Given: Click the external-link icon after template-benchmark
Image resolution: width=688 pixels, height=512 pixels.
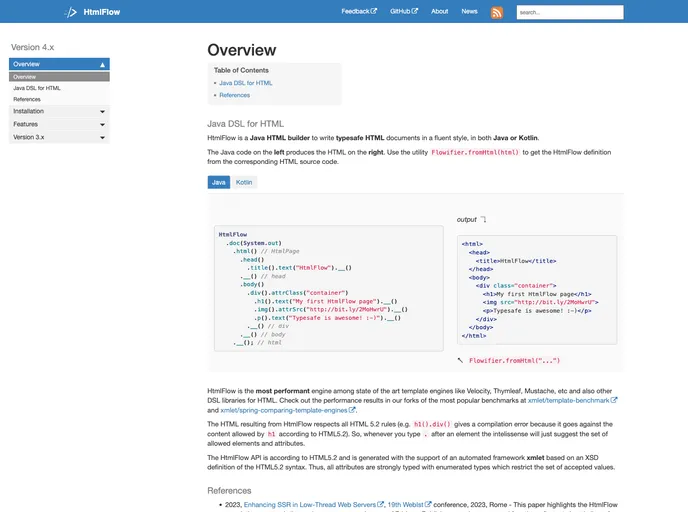Looking at the screenshot, I should [614, 400].
